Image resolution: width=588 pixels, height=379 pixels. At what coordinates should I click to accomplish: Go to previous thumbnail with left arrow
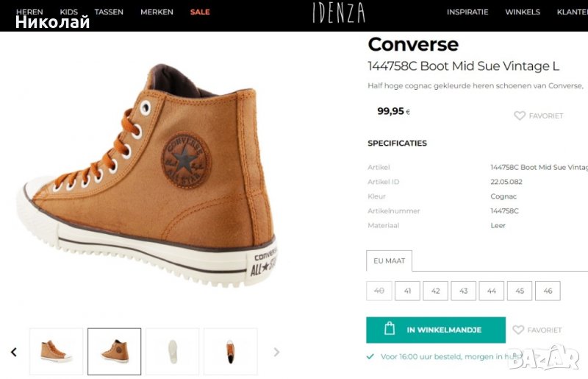point(13,353)
